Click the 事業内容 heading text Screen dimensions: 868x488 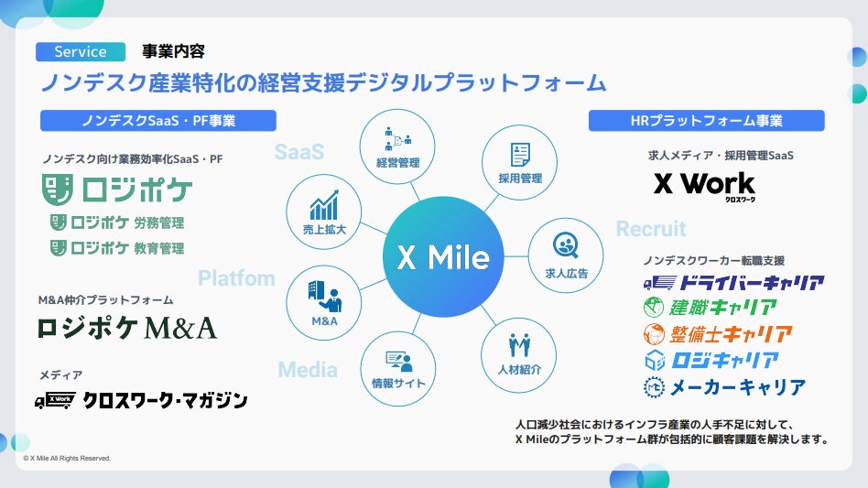pos(173,51)
